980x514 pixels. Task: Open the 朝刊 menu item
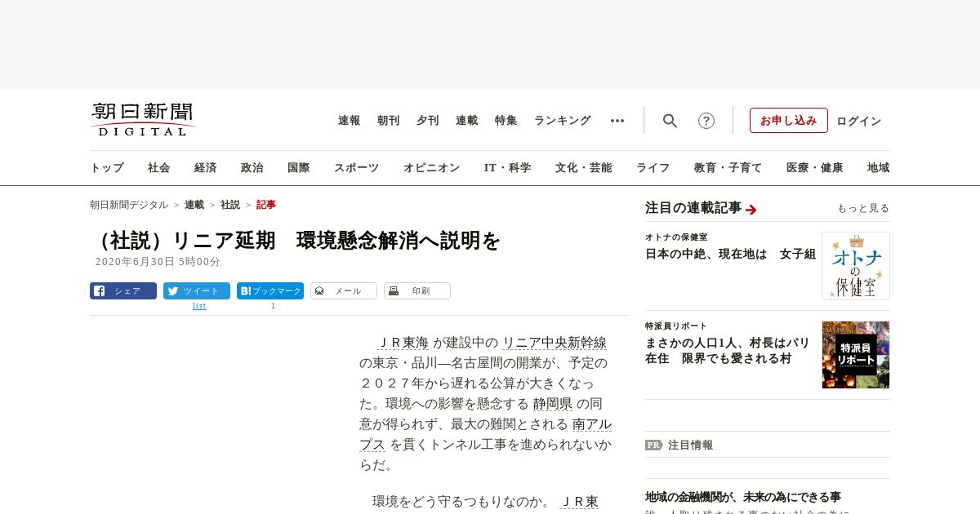(389, 121)
